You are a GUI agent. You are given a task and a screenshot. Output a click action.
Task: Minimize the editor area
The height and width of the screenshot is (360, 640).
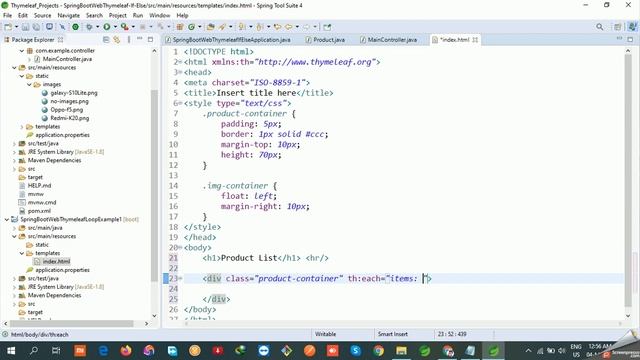(619, 39)
